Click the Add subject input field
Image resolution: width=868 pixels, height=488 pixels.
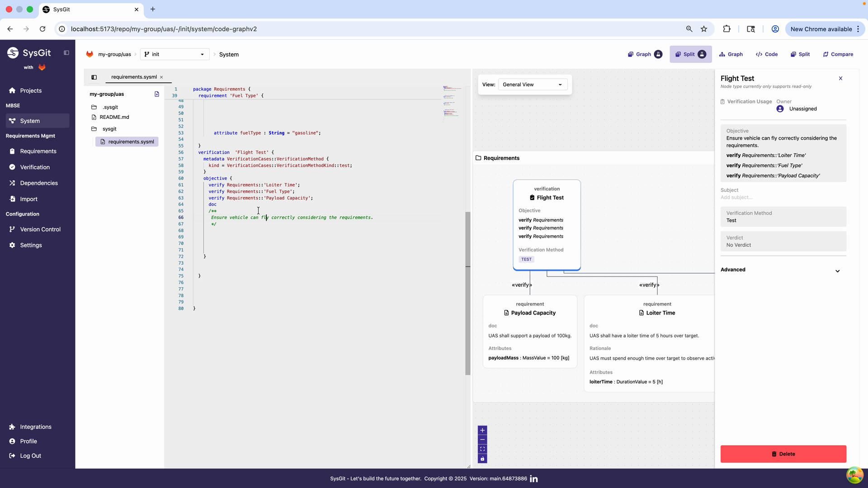pos(736,197)
